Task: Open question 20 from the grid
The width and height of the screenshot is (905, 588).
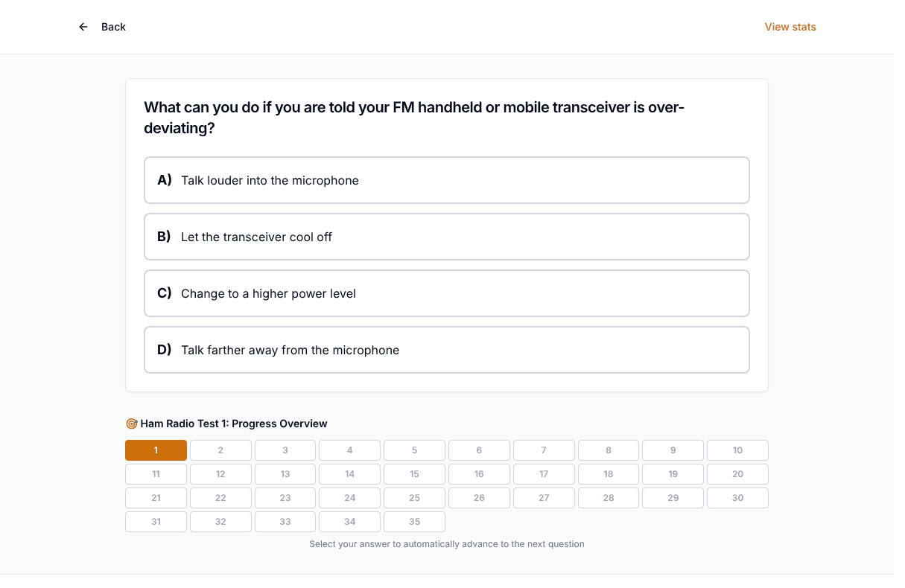Action: pos(737,474)
